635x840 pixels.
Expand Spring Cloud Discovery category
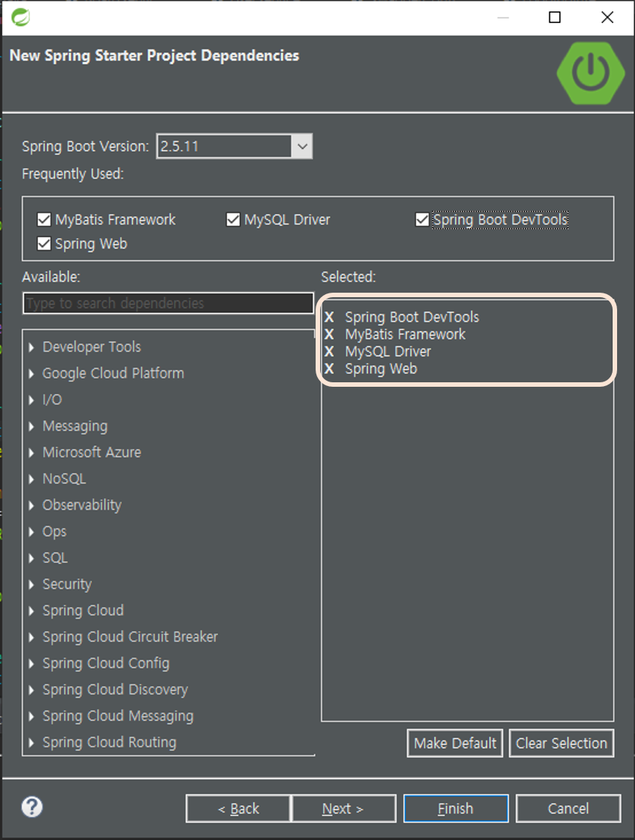[x=31, y=690]
